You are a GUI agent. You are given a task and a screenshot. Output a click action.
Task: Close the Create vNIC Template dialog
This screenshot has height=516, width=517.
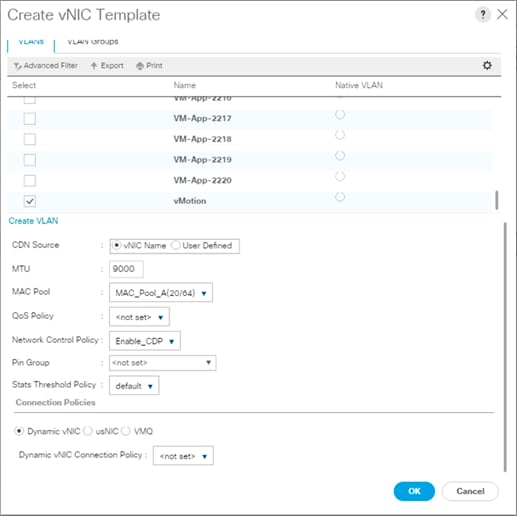point(502,14)
